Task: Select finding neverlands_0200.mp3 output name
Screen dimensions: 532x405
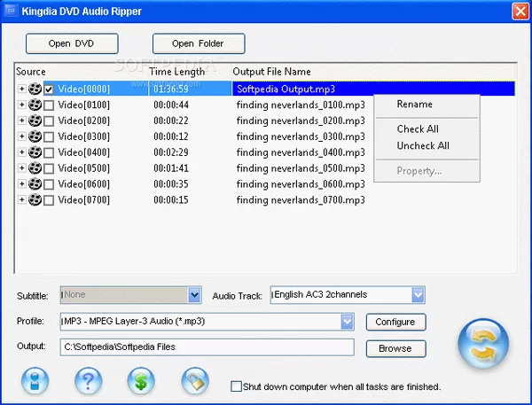Action: [x=301, y=121]
